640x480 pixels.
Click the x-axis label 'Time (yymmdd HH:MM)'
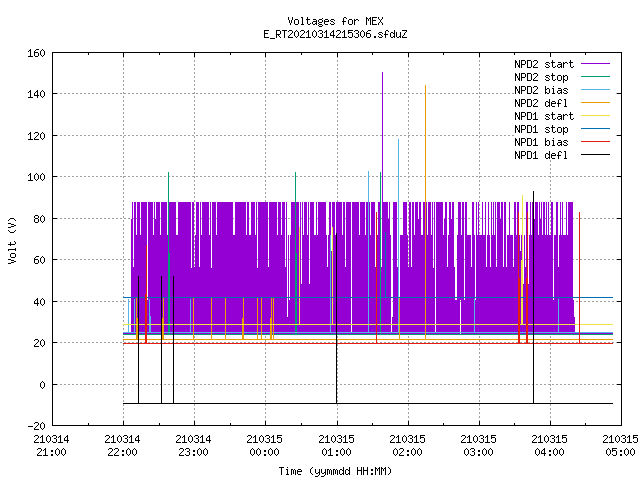pos(335,471)
